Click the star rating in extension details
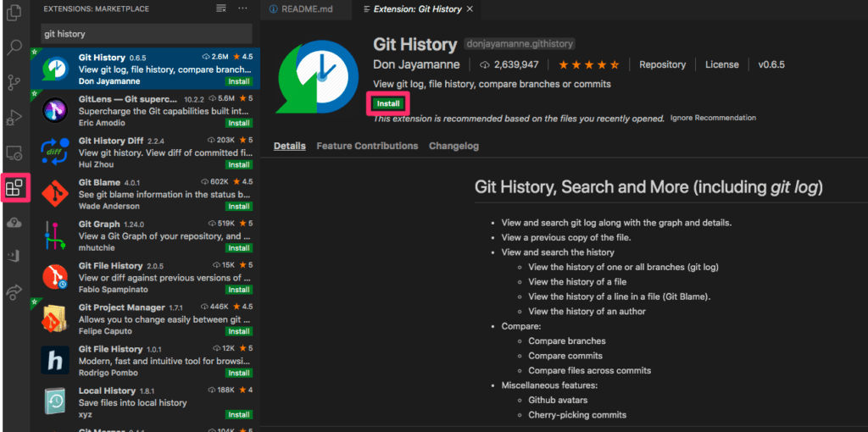The image size is (868, 432). point(589,64)
